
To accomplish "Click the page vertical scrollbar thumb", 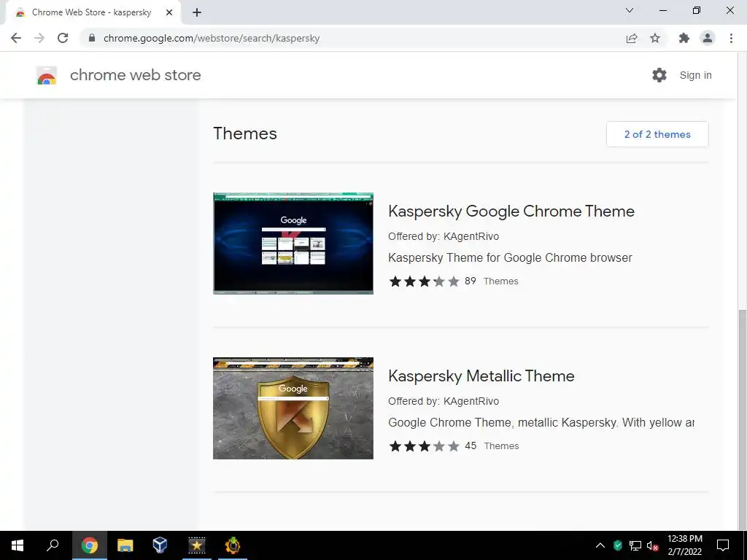I will click(742, 419).
